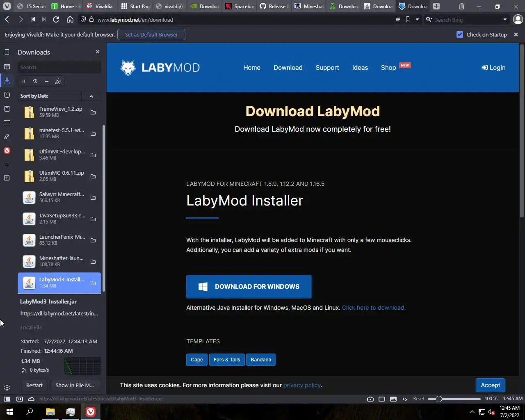Go back using the Back arrow
The height and width of the screenshot is (420, 525).
tap(7, 20)
